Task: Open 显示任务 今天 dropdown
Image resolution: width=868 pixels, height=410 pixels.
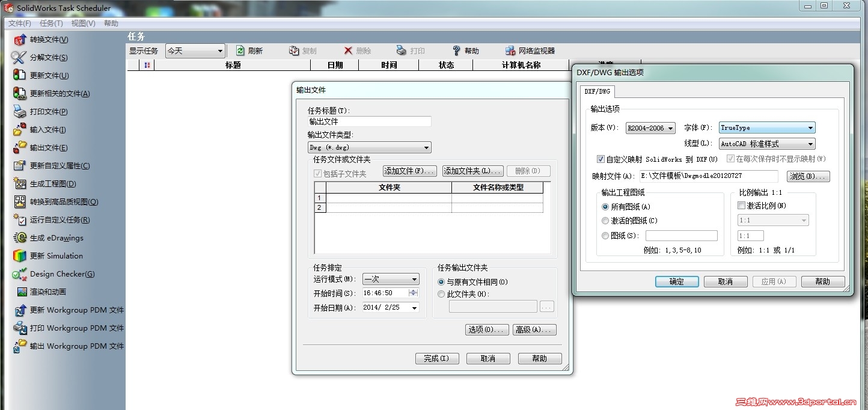Action: (195, 51)
